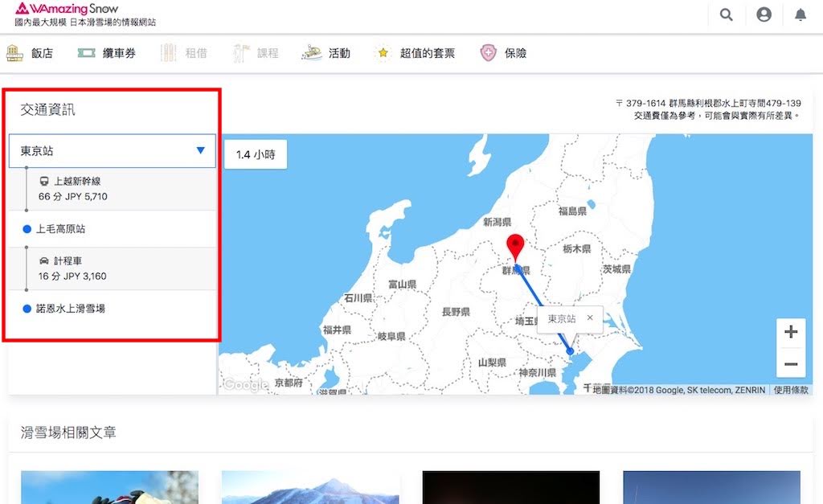Click the 1.4 小時 travel time label
823x504 pixels.
256,154
